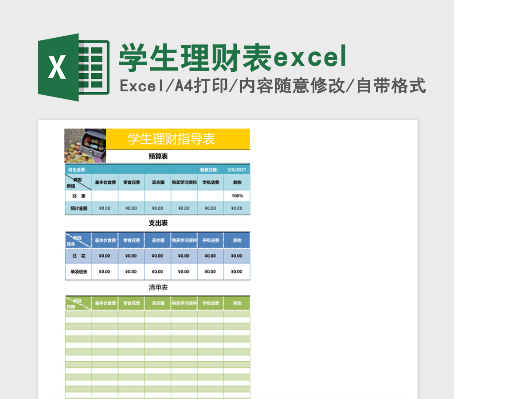The image size is (532, 399).
Task: Click the '比 重' row label
Action: tap(78, 196)
